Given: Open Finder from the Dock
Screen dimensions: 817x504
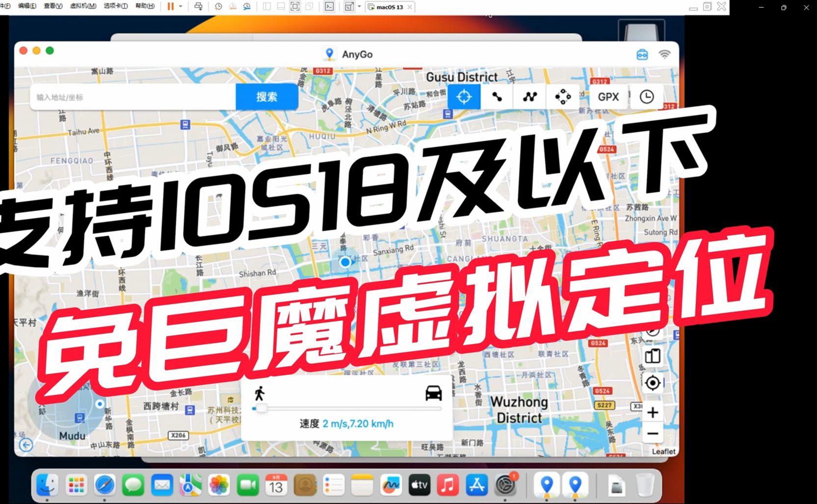Looking at the screenshot, I should tap(47, 485).
